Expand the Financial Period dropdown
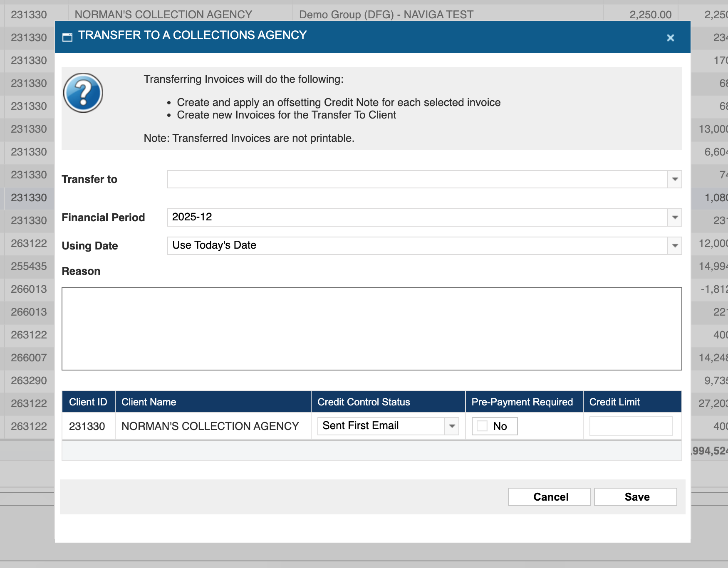 click(675, 217)
